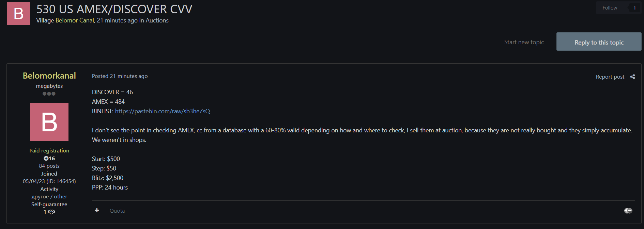Viewport: 644px width, 229px height.
Task: Click the reaction icon at post bottom
Action: [628, 211]
